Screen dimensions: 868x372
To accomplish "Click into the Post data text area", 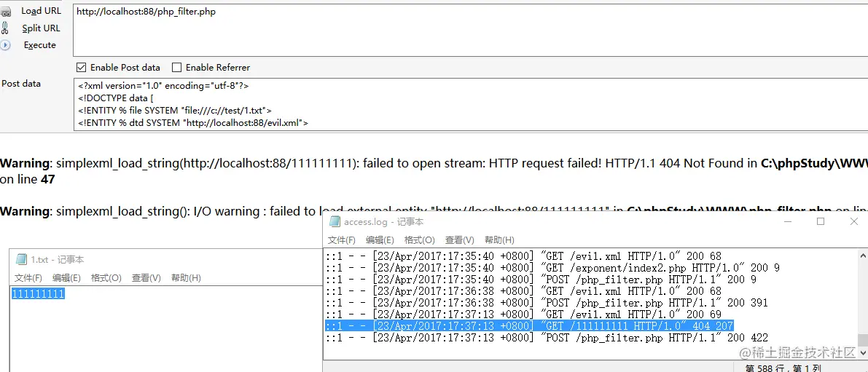I will (x=470, y=105).
